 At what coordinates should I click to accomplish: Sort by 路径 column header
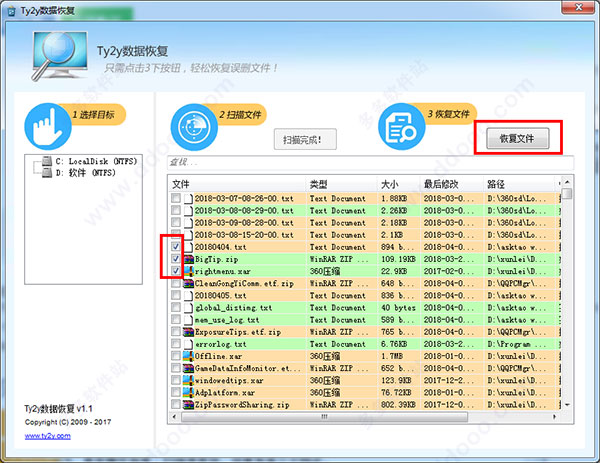(x=520, y=184)
